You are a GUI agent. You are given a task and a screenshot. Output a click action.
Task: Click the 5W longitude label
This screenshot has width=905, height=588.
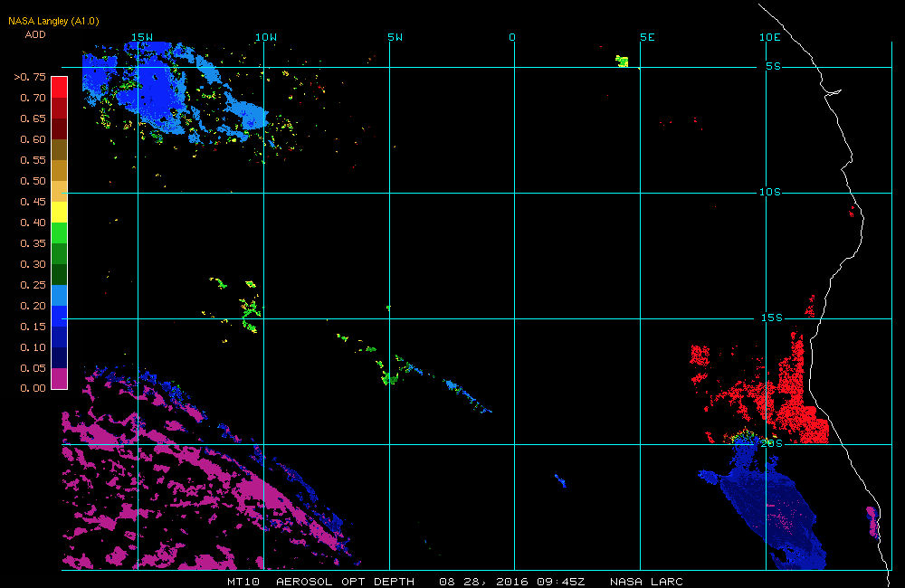(x=395, y=37)
